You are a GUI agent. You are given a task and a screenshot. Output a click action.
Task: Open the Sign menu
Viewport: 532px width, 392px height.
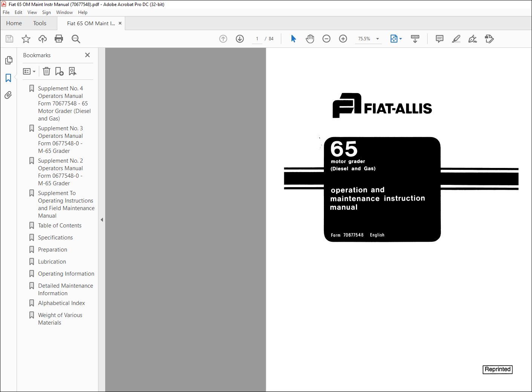[x=46, y=12]
